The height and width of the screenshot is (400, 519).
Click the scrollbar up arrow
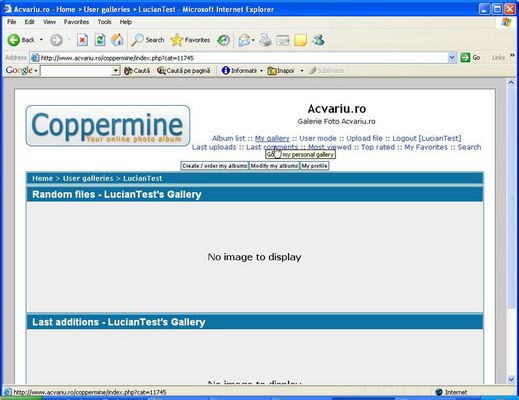click(511, 82)
